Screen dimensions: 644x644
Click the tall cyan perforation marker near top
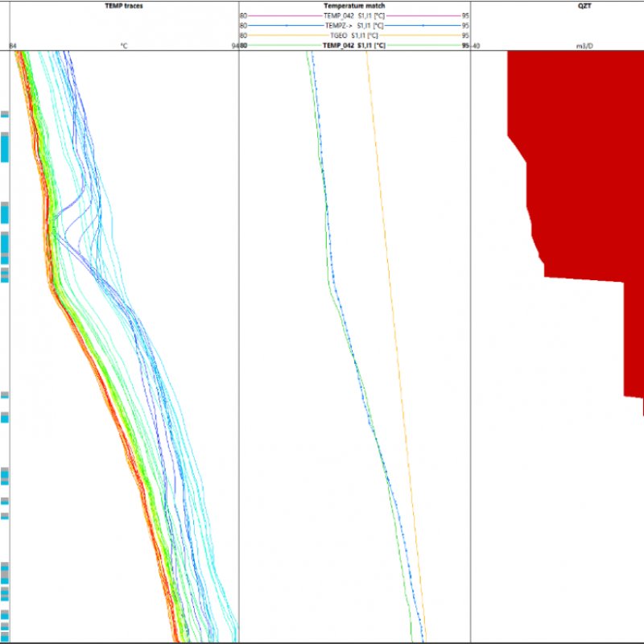(x=4, y=147)
